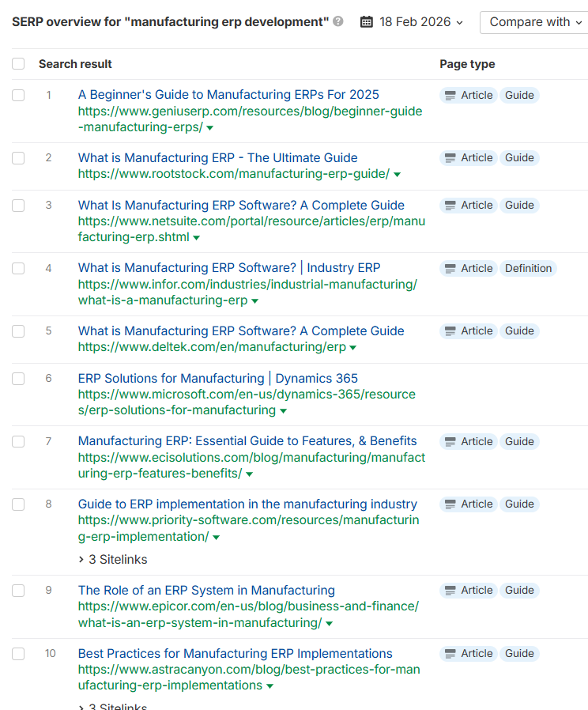Click the Article icon tag for the infor.com result
This screenshot has width=588, height=710.
469,268
